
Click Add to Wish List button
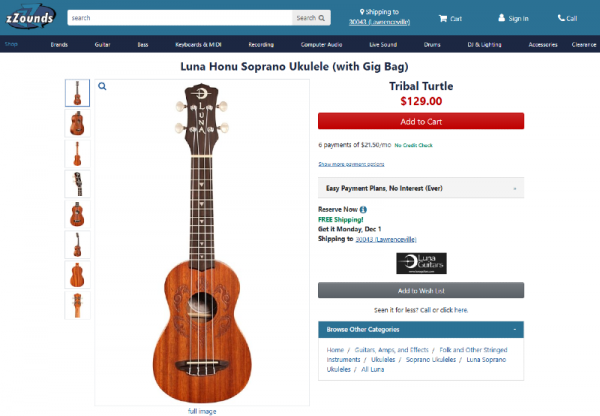pyautogui.click(x=420, y=290)
